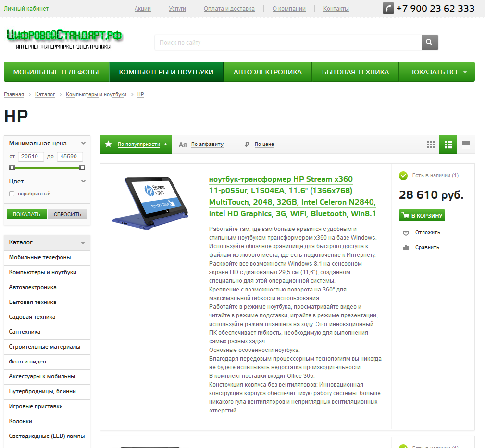
Task: Click the phone handset icon
Action: point(388,8)
